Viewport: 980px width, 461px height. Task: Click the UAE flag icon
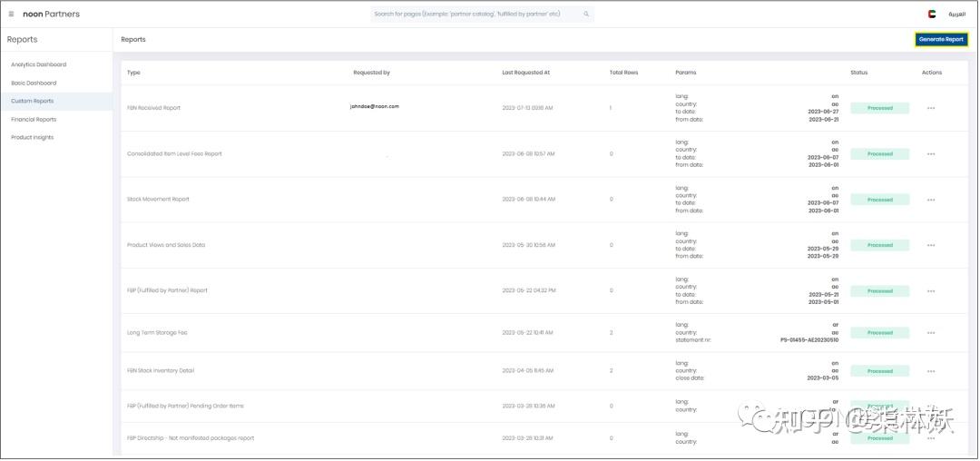pos(932,15)
